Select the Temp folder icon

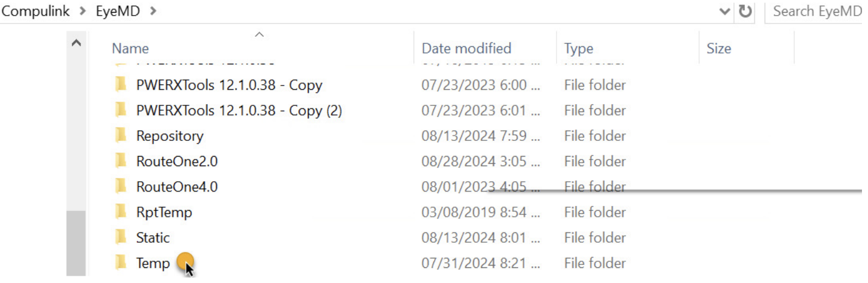pos(121,263)
